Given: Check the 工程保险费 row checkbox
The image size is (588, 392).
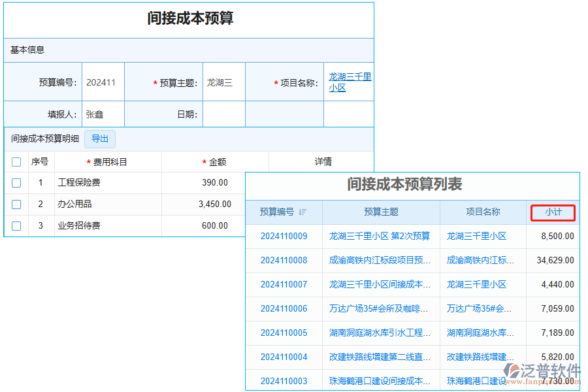Looking at the screenshot, I should tap(16, 183).
